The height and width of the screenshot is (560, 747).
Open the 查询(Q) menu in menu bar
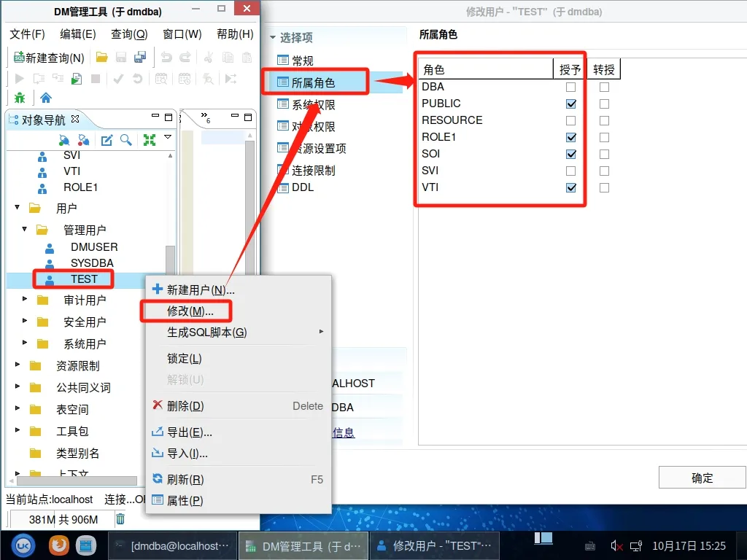click(x=129, y=34)
